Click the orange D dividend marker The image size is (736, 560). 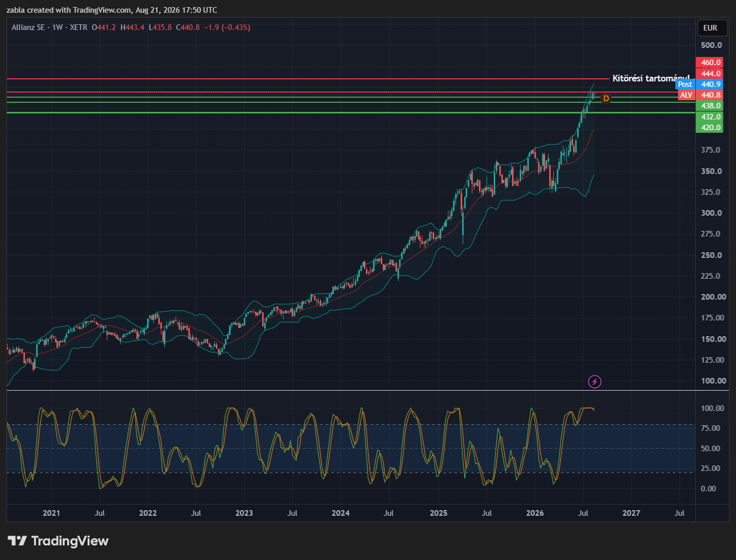606,98
